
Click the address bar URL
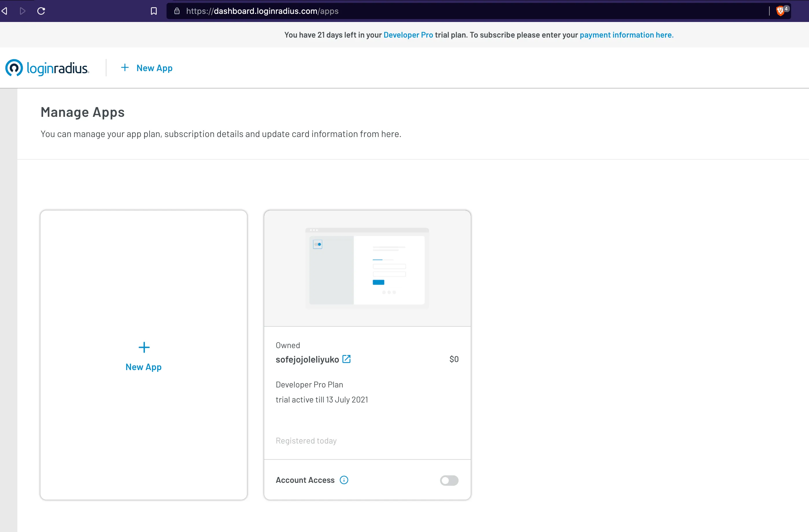pyautogui.click(x=263, y=10)
